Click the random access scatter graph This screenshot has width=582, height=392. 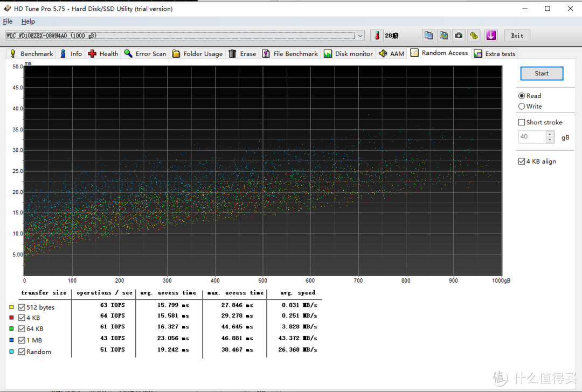263,171
